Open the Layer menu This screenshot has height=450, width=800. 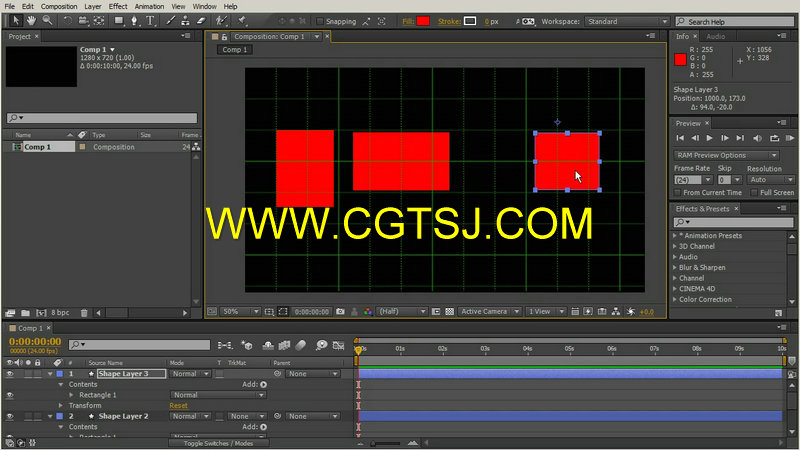click(x=92, y=6)
